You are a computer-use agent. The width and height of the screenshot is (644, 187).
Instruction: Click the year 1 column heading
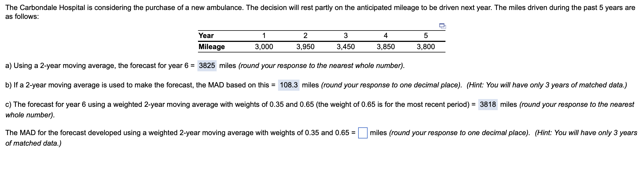(264, 36)
